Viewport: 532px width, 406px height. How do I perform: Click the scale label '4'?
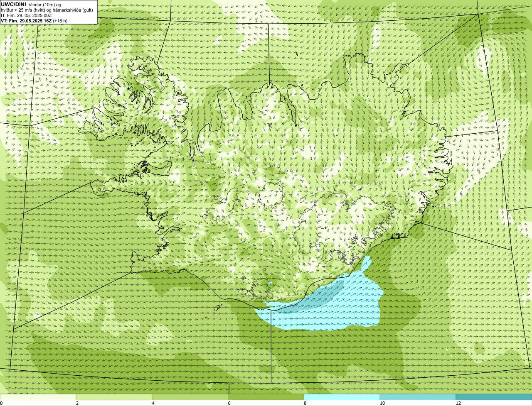point(153,403)
